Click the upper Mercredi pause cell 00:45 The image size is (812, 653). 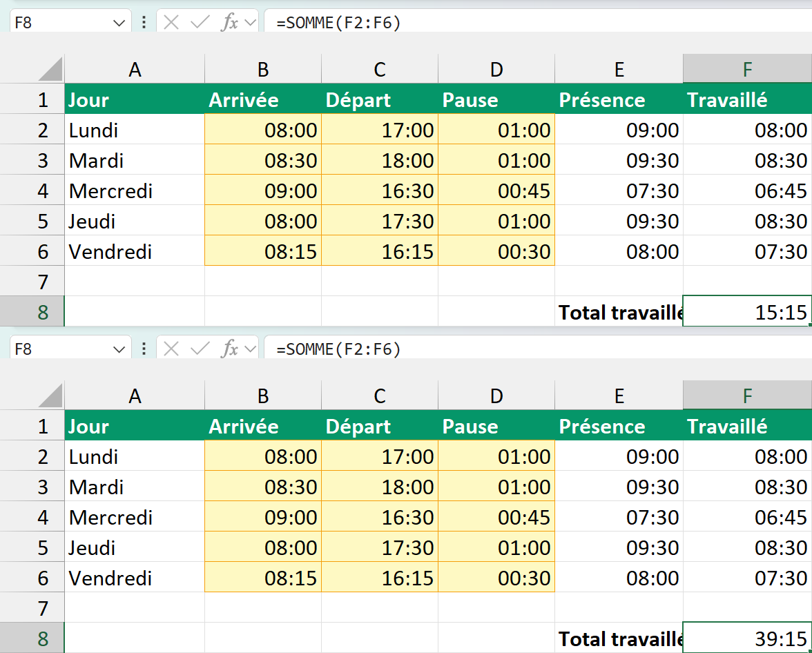[x=496, y=191]
